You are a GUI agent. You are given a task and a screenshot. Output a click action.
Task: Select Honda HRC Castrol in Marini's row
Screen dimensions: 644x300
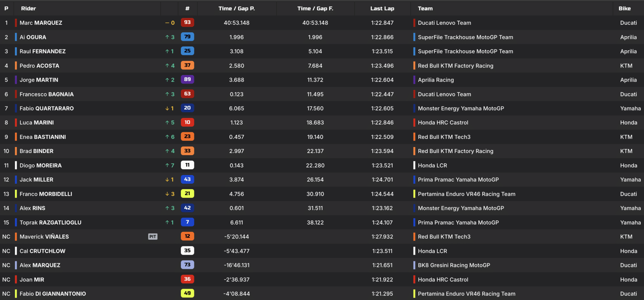coord(443,123)
